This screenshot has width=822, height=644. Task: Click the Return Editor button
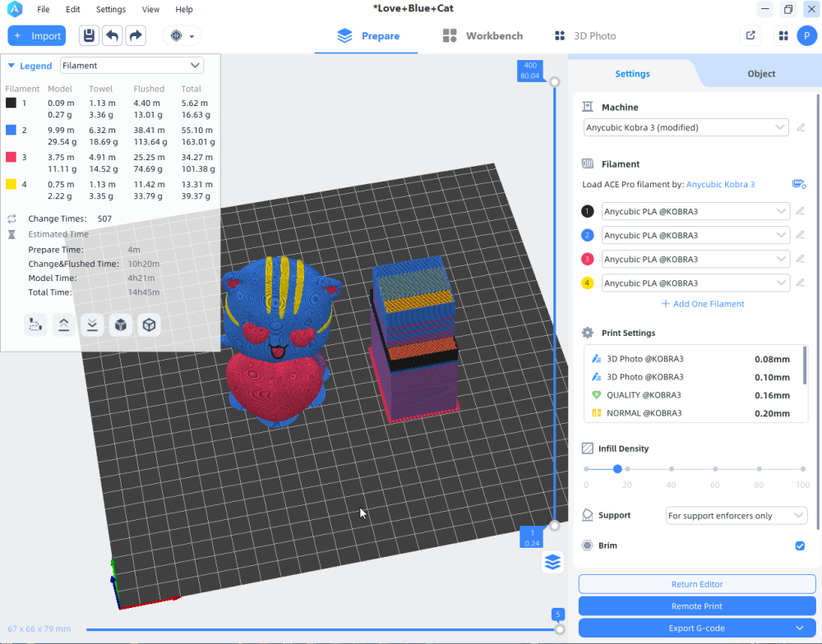click(x=697, y=584)
